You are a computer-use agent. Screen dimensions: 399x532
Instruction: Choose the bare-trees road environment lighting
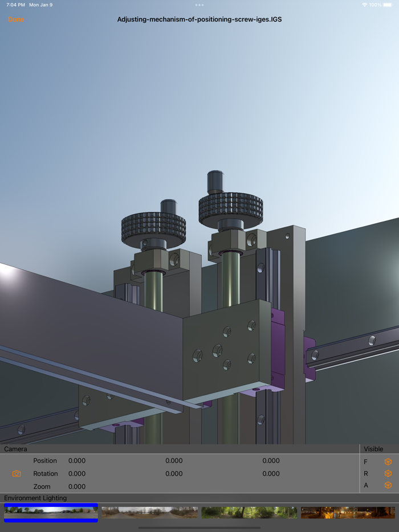(149, 513)
